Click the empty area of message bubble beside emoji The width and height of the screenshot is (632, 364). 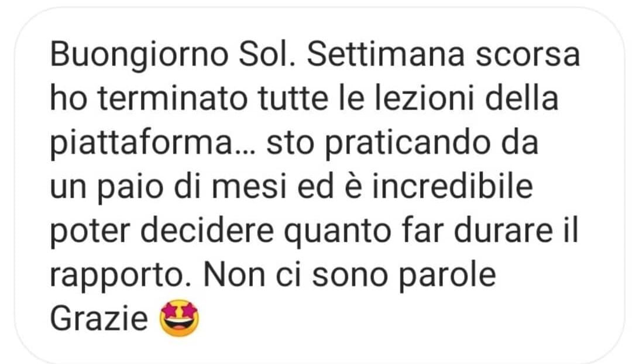pos(403,318)
